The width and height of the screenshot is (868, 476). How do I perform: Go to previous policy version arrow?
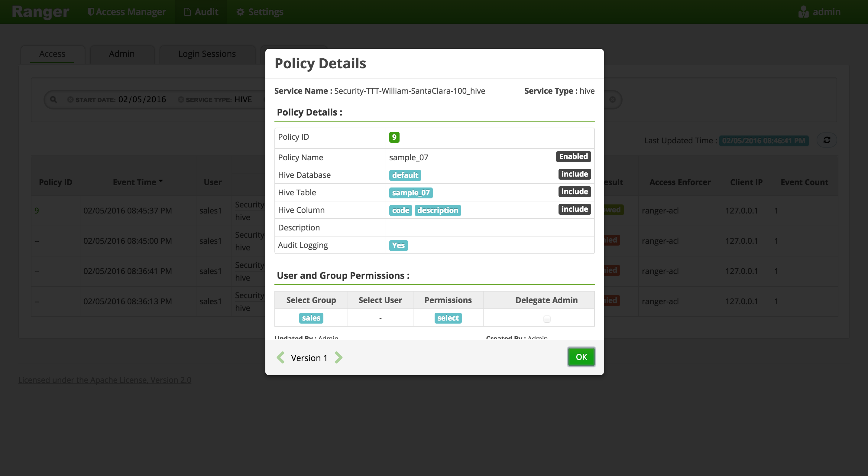[280, 357]
